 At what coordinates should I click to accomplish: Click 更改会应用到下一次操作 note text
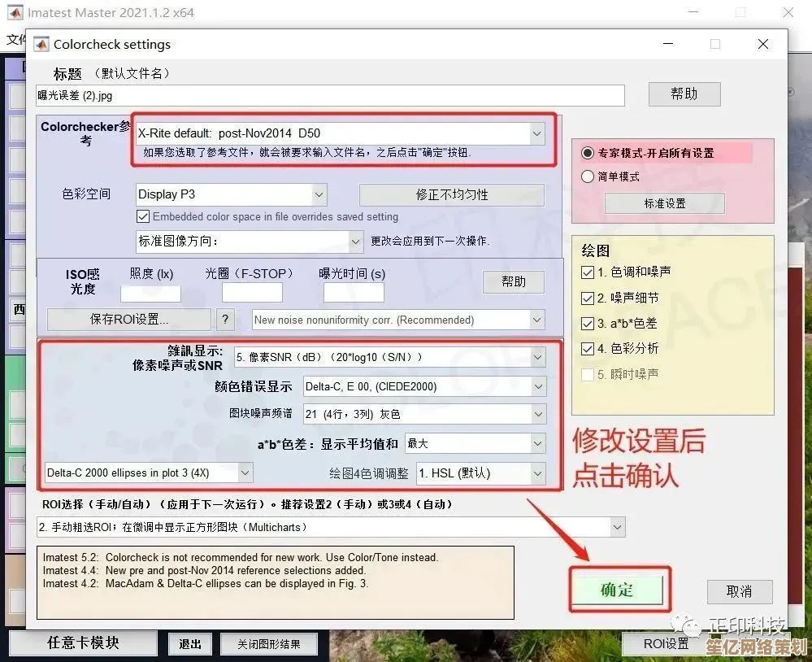(x=430, y=241)
